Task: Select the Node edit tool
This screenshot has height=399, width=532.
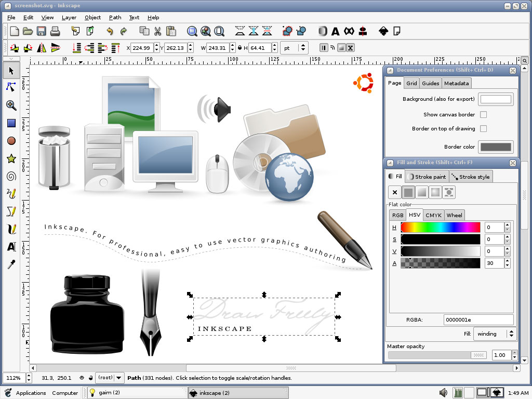Action: point(11,87)
